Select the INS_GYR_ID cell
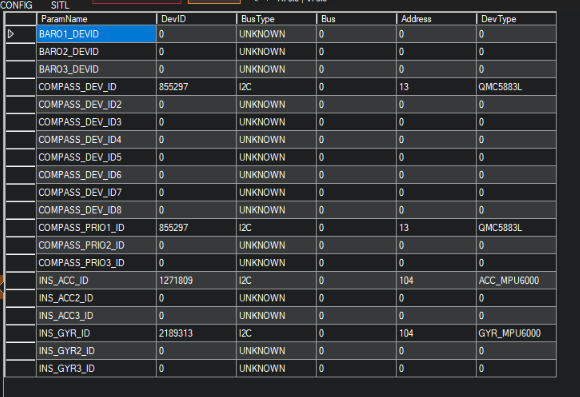 pos(96,333)
